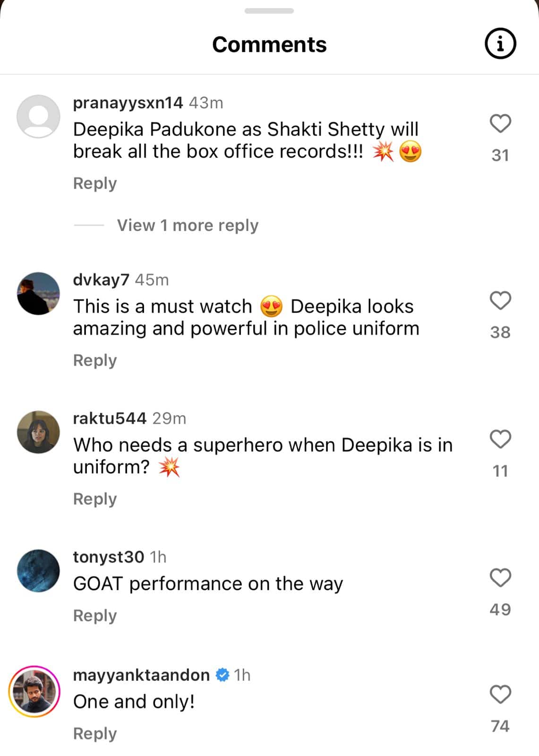Reply to tonyst30's comment

(94, 616)
